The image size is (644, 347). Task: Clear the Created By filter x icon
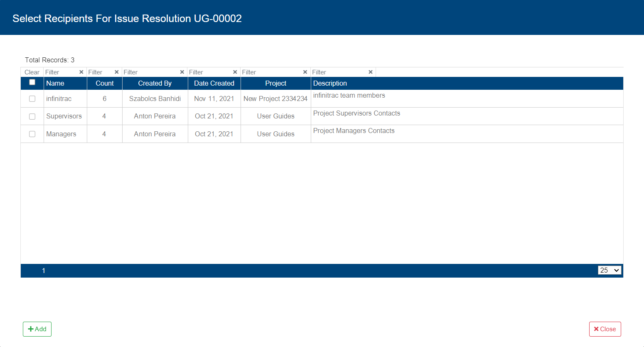[182, 72]
